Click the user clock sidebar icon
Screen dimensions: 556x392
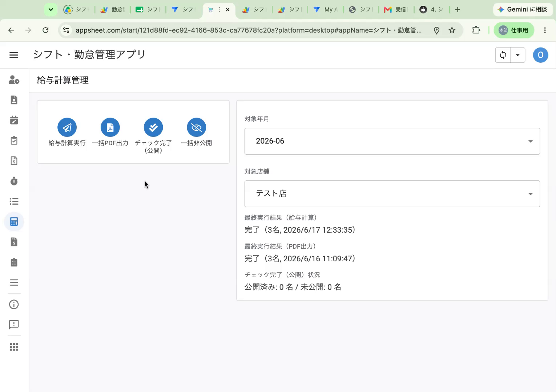tap(14, 80)
